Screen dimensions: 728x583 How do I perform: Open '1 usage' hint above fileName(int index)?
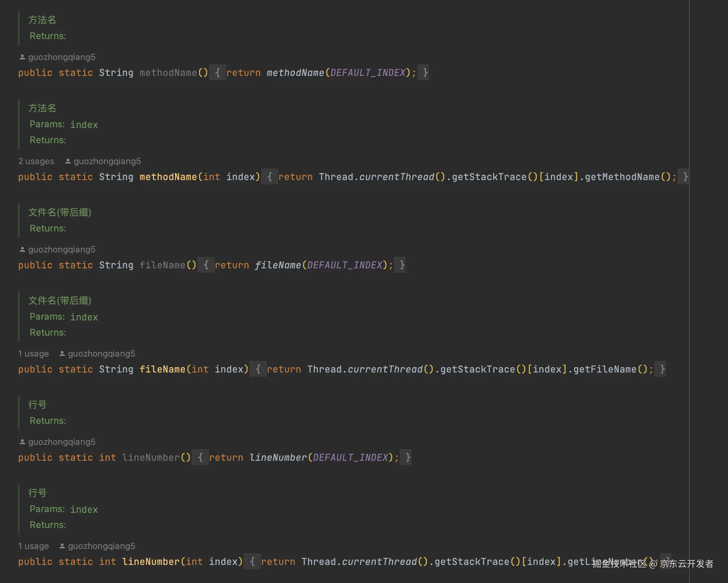(x=34, y=354)
